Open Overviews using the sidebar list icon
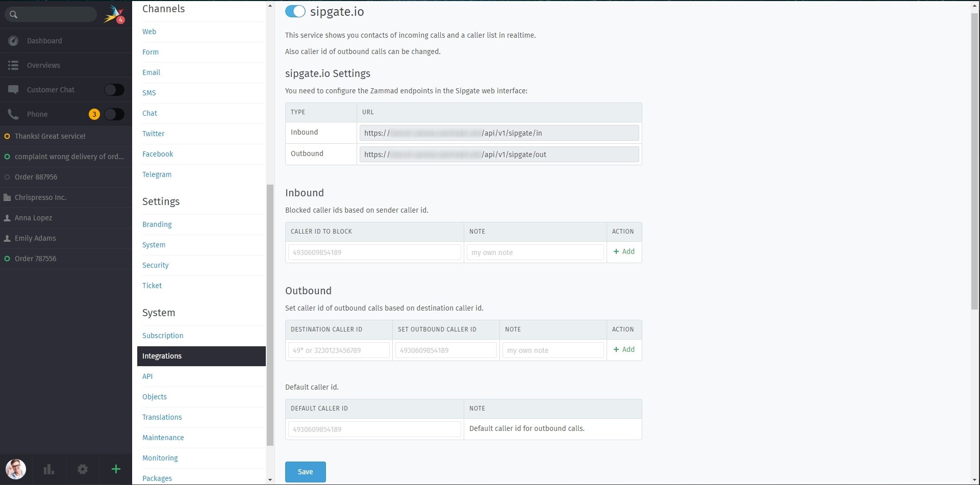 13,65
